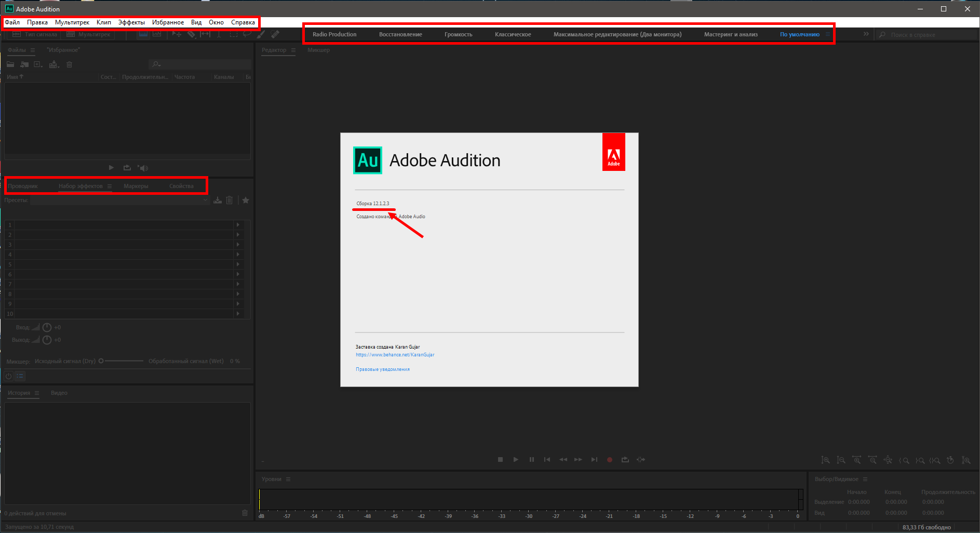Image resolution: width=980 pixels, height=533 pixels.
Task: Click the Выход gain knob
Action: [x=47, y=340]
